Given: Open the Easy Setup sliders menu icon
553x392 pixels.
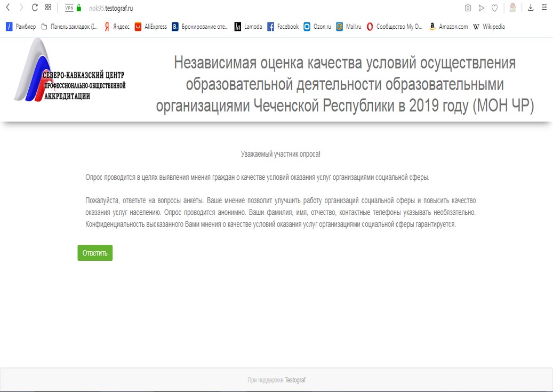Looking at the screenshot, I should point(544,7).
